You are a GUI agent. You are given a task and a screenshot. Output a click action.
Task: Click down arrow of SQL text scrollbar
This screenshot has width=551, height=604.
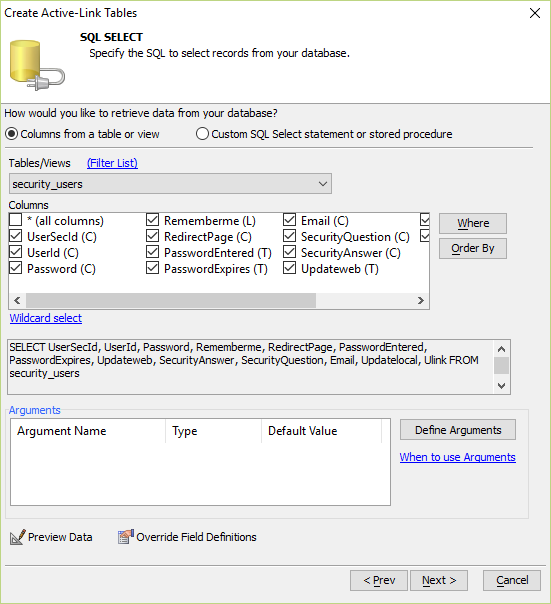tap(501, 385)
